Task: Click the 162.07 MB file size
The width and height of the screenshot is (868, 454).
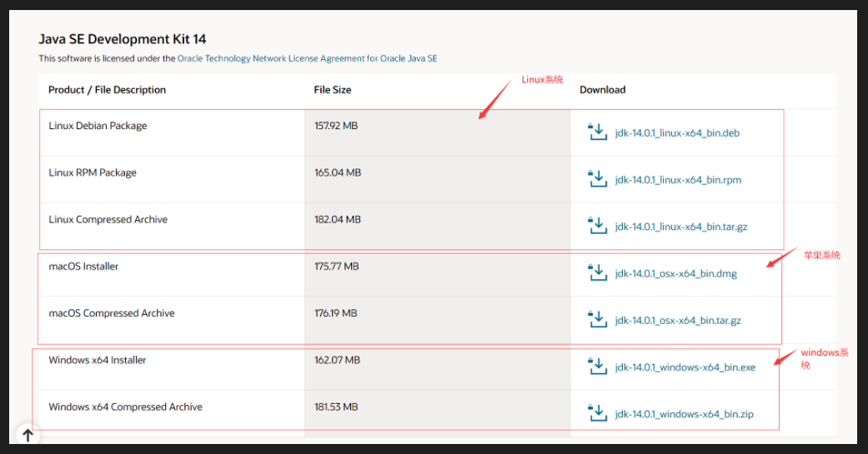Action: (337, 360)
